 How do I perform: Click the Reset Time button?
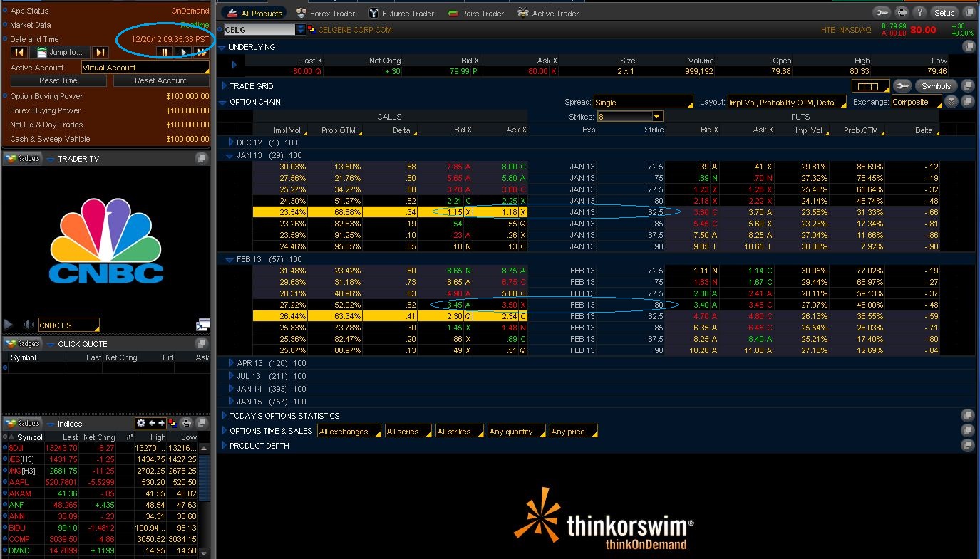click(x=58, y=80)
